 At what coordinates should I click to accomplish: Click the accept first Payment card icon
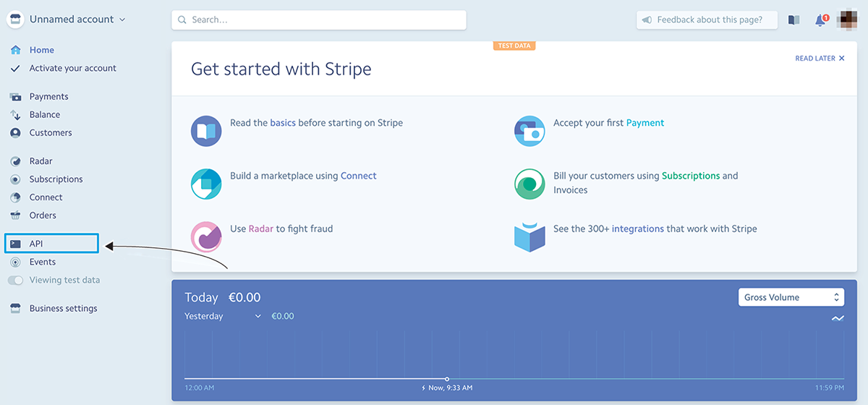pos(529,131)
